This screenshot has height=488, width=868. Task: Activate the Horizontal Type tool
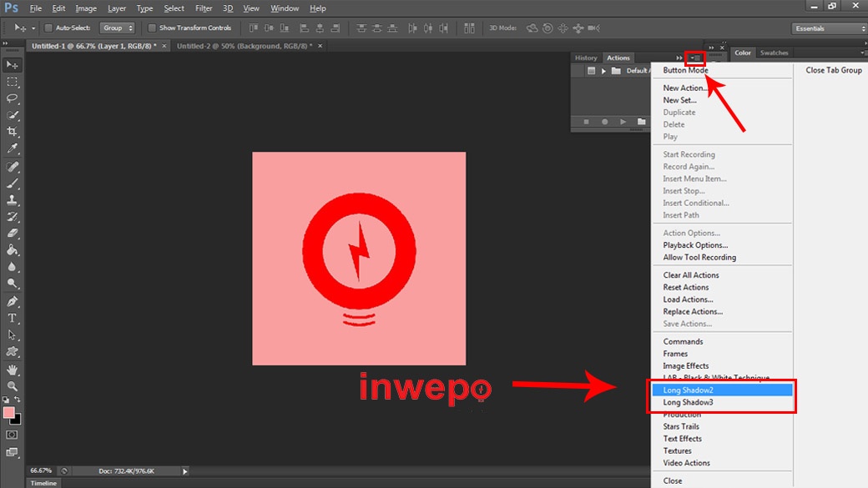13,318
